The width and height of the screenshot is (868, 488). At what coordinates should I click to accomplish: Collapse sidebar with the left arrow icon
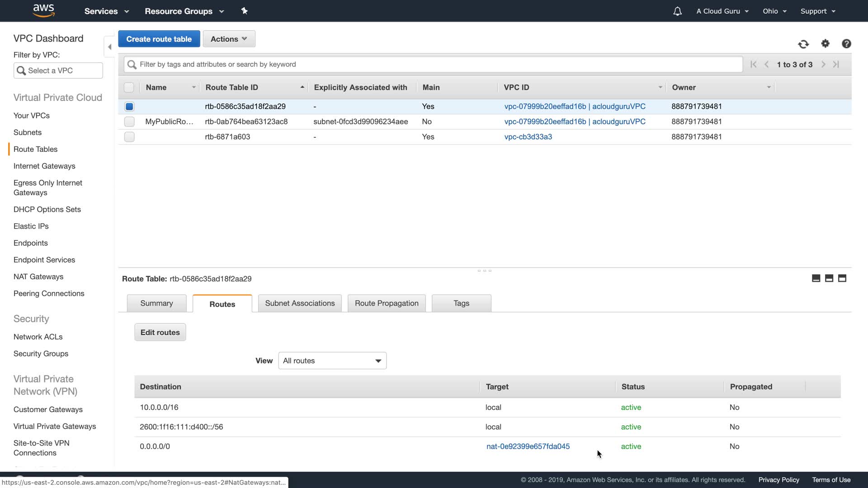coord(109,47)
